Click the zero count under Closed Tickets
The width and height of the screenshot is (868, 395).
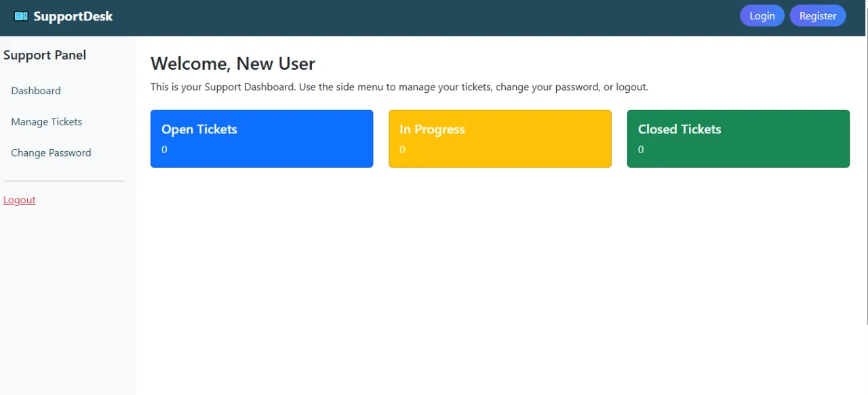(641, 150)
